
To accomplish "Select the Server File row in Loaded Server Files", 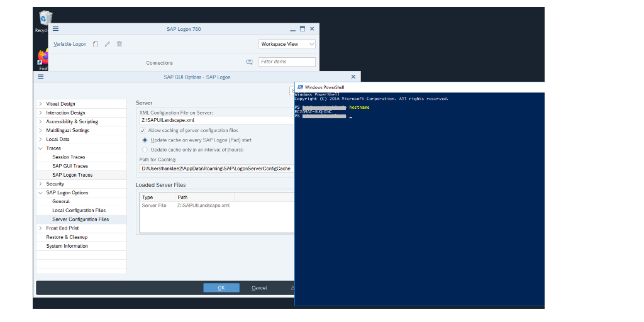I will pyautogui.click(x=217, y=206).
